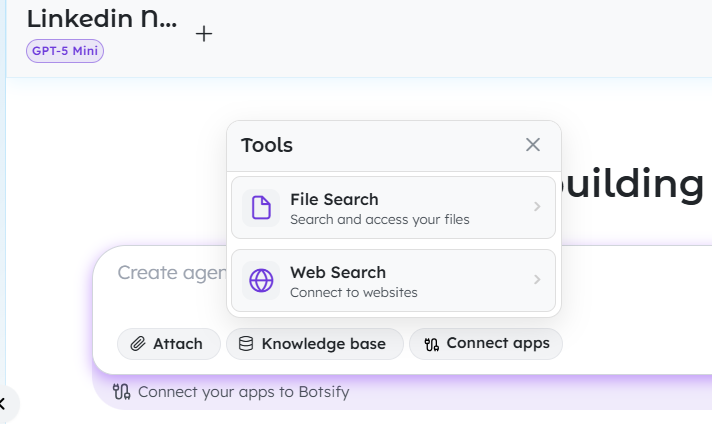Click 'Connect to websites' text
The image size is (712, 424).
pos(354,292)
